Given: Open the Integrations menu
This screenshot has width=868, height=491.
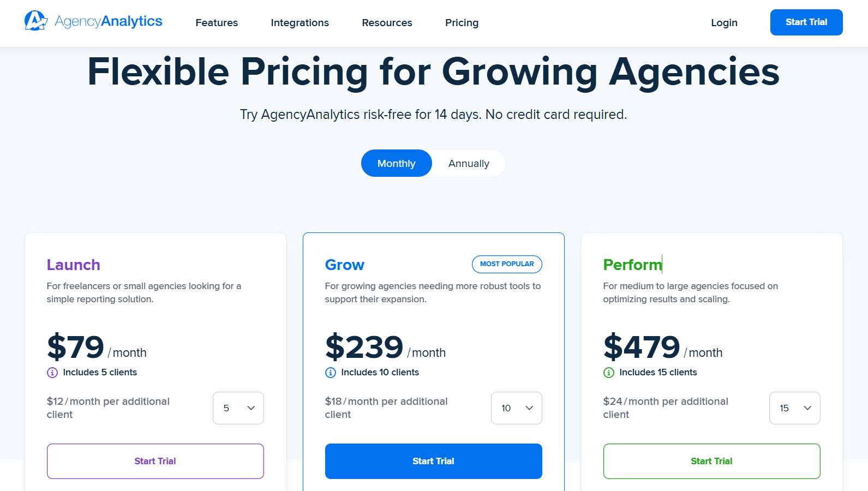Looking at the screenshot, I should (300, 23).
